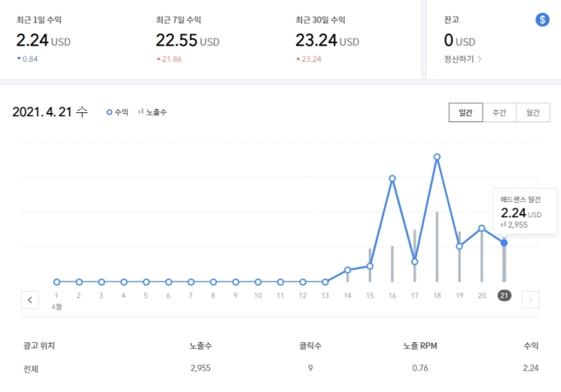This screenshot has width=561, height=392.
Task: Click the impressions bar for day 16
Action: [392, 264]
